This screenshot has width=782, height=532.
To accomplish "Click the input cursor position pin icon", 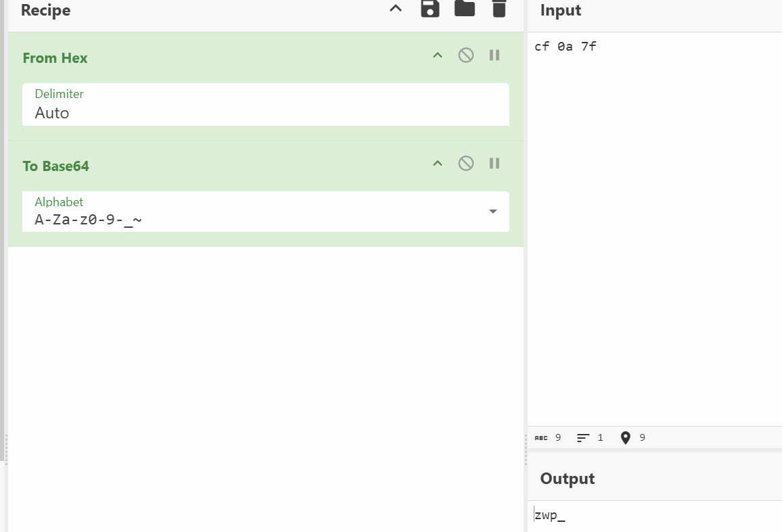I will (x=626, y=438).
